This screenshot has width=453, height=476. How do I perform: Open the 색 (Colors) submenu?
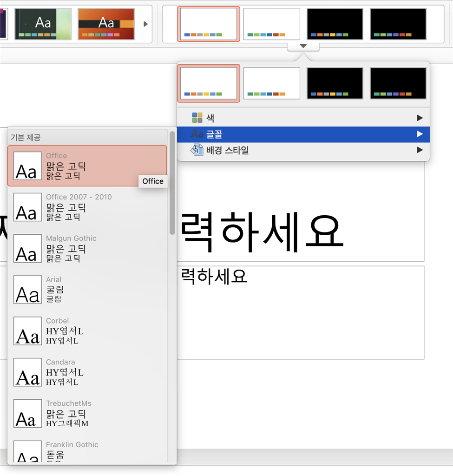303,118
